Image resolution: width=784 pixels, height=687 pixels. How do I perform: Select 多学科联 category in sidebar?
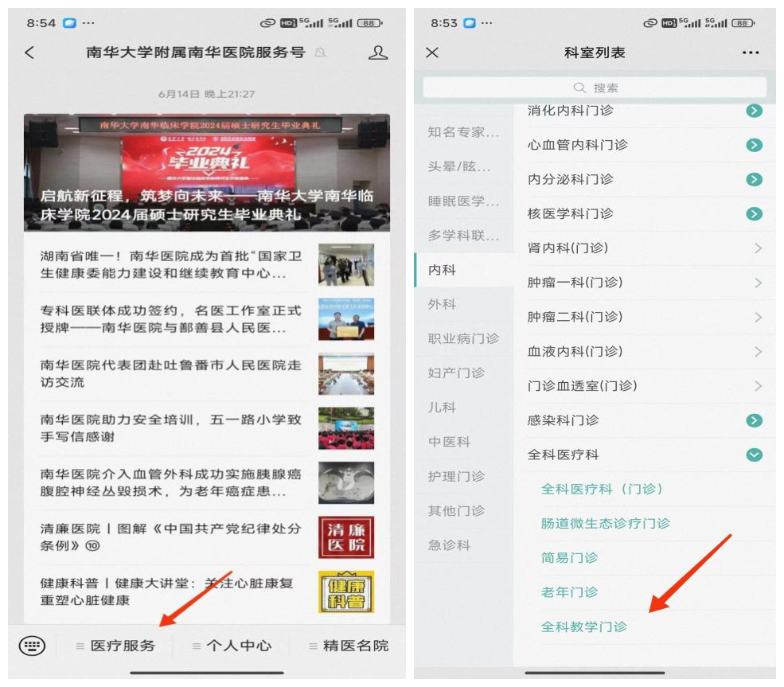click(x=463, y=236)
